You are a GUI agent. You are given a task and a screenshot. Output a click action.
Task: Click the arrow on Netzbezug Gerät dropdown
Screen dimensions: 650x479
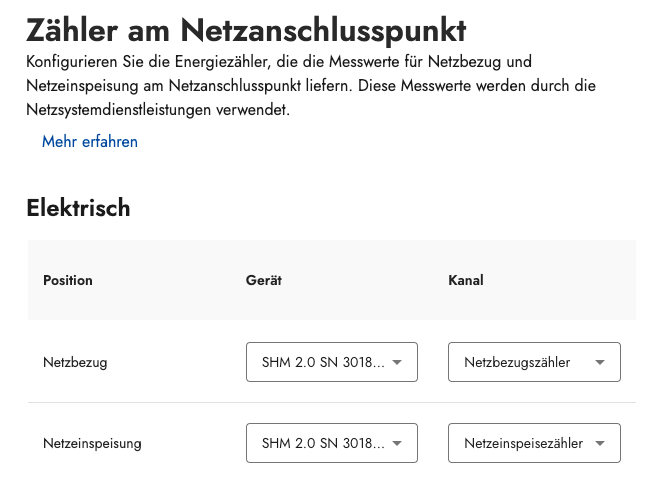coord(397,362)
